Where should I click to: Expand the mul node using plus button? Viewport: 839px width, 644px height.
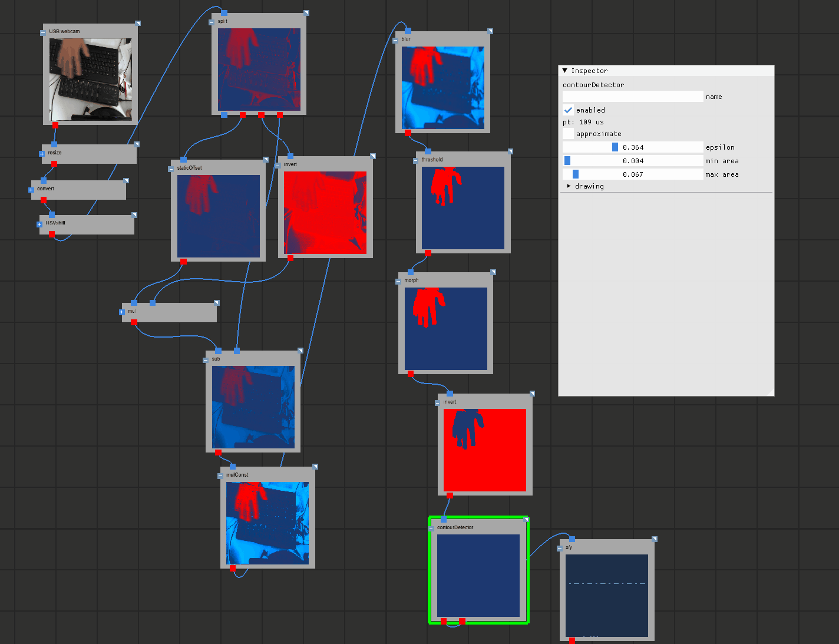tap(122, 312)
